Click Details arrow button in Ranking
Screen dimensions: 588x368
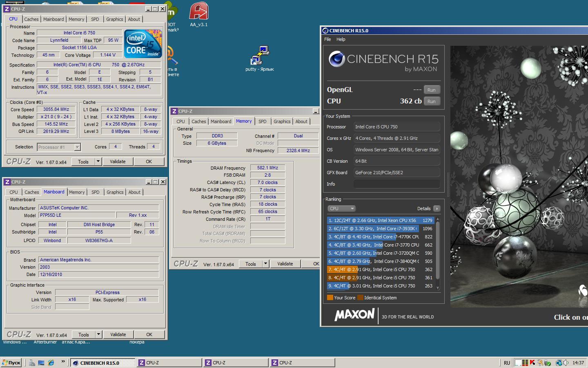coord(437,209)
